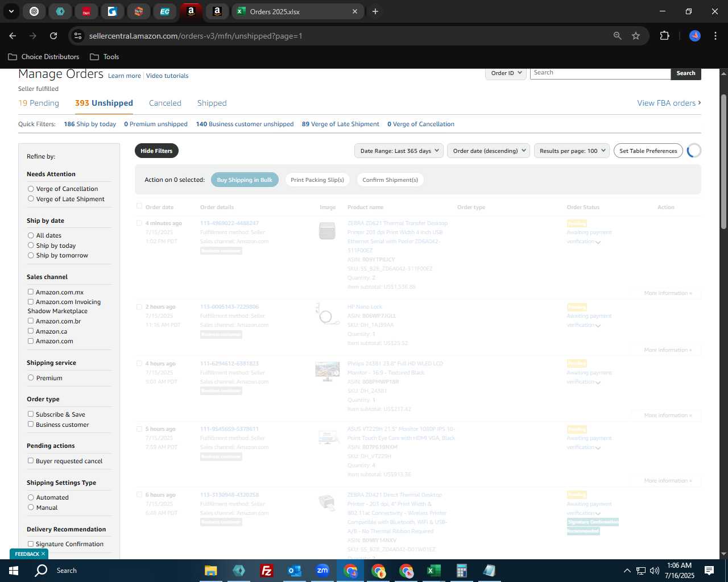
Task: Click the Search button
Action: [686, 73]
